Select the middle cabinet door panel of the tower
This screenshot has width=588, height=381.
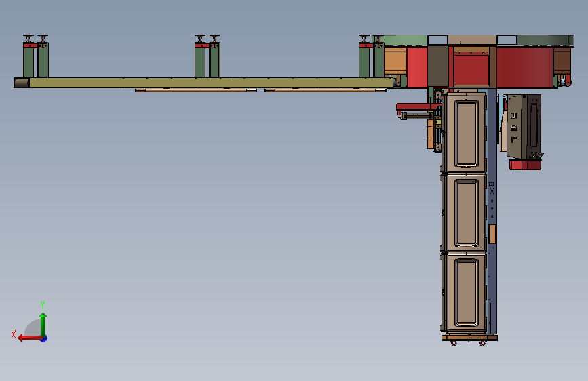(x=466, y=213)
